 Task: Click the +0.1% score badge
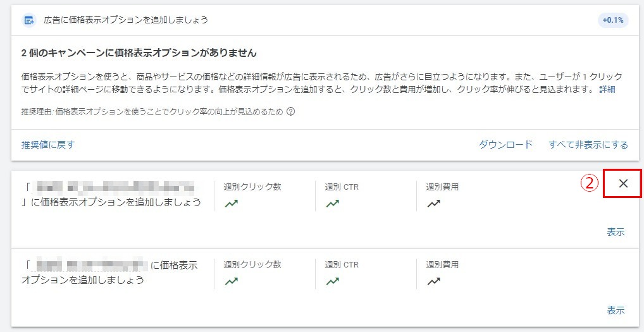point(613,20)
